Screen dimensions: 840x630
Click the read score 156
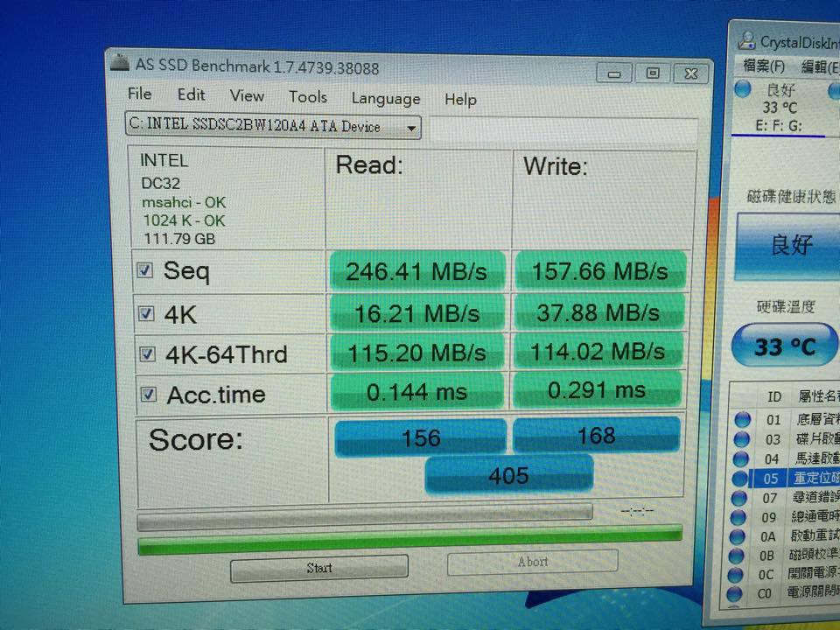pyautogui.click(x=421, y=437)
